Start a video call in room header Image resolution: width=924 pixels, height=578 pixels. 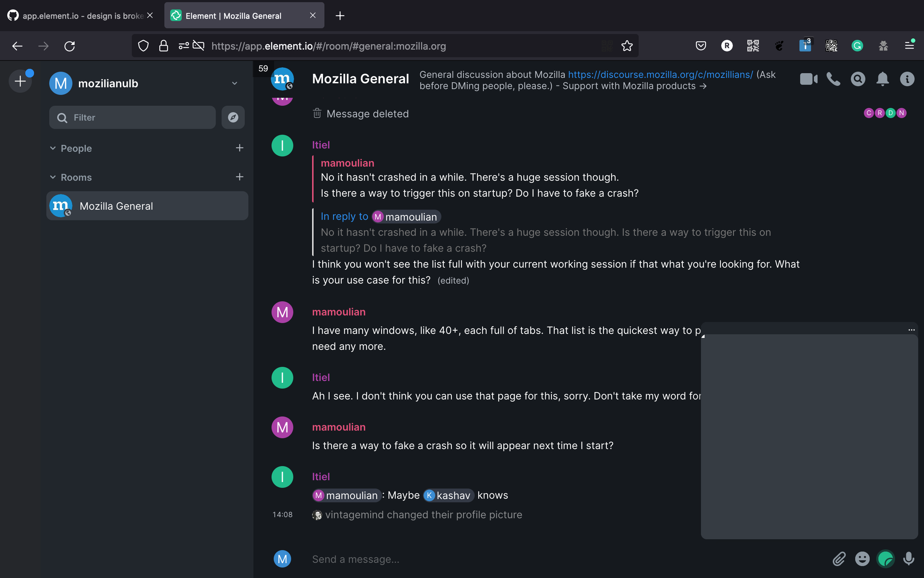tap(808, 79)
